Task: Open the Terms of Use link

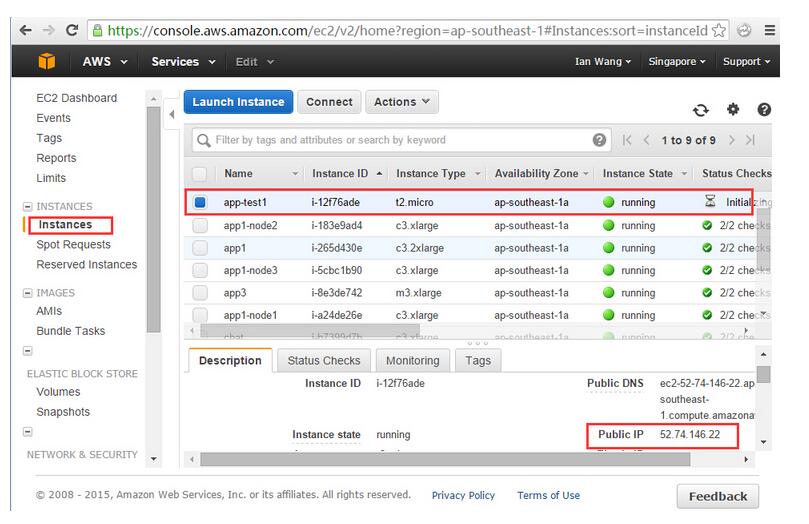Action: tap(548, 495)
